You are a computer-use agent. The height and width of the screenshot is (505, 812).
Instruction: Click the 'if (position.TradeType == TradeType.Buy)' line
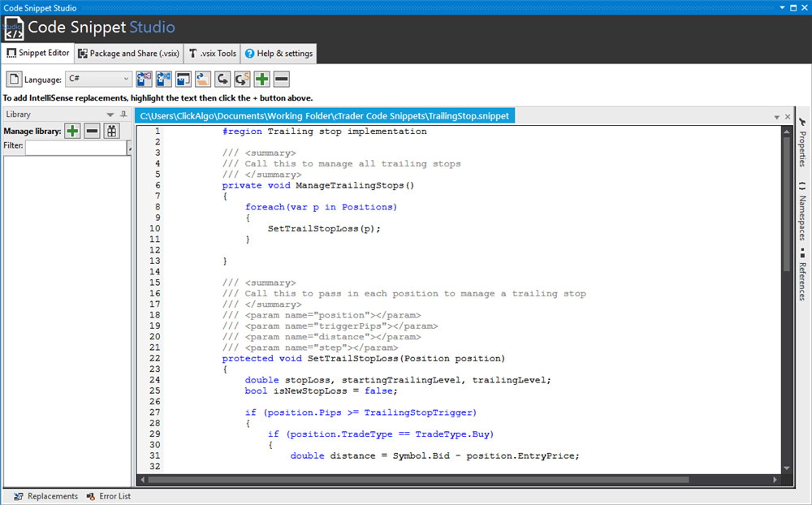(x=381, y=434)
